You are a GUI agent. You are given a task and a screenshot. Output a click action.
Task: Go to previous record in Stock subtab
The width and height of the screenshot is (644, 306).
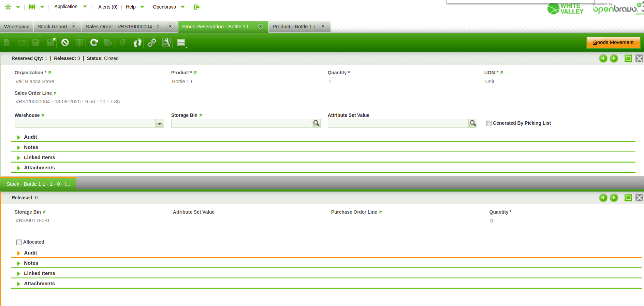click(x=603, y=198)
